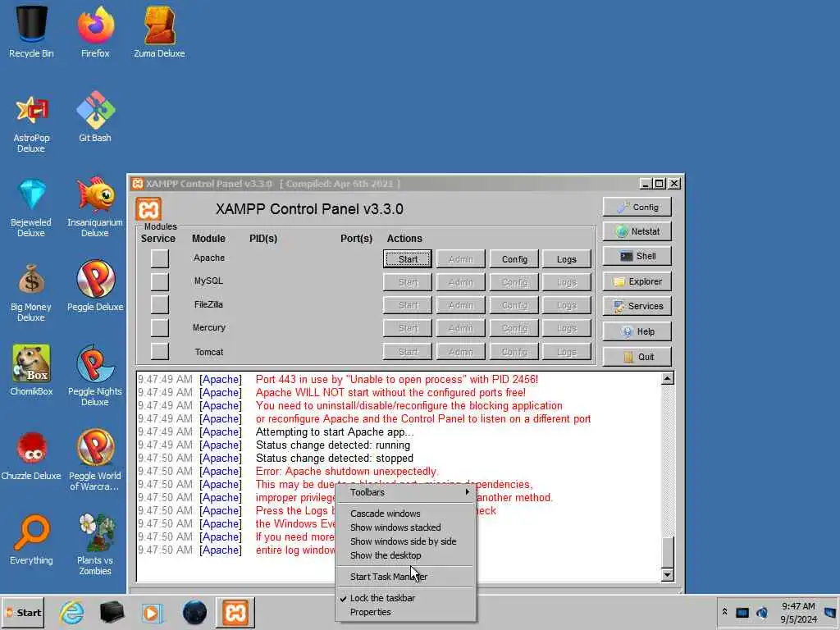
Task: Toggle the Mercury service checkbox
Action: [x=160, y=328]
